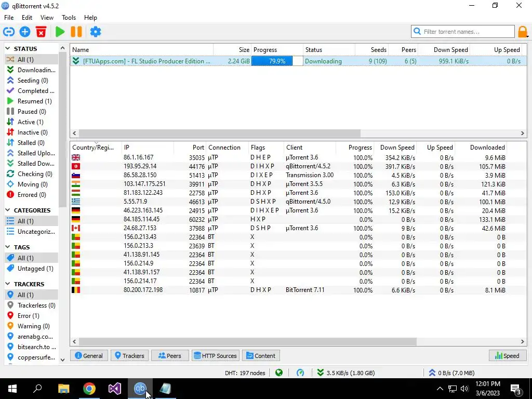Screen dimensions: 532x399
Task: Open the File menu
Action: [x=9, y=18]
